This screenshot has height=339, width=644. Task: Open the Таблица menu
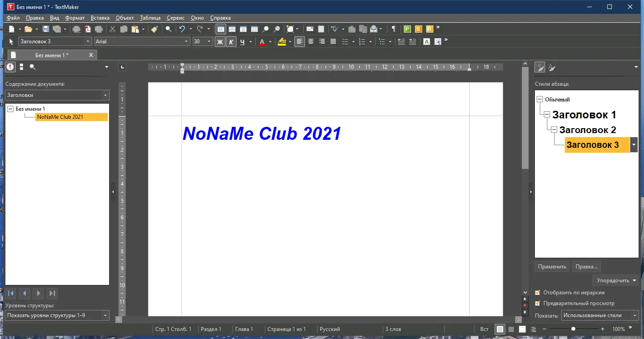click(x=150, y=18)
